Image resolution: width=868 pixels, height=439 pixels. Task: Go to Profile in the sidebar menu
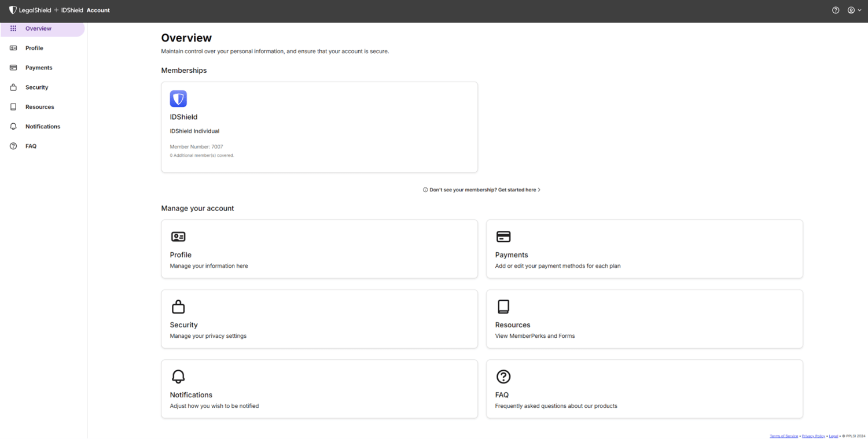click(x=34, y=48)
